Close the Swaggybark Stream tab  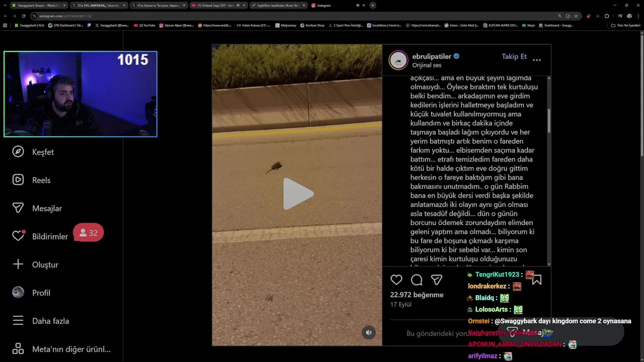tap(64, 5)
